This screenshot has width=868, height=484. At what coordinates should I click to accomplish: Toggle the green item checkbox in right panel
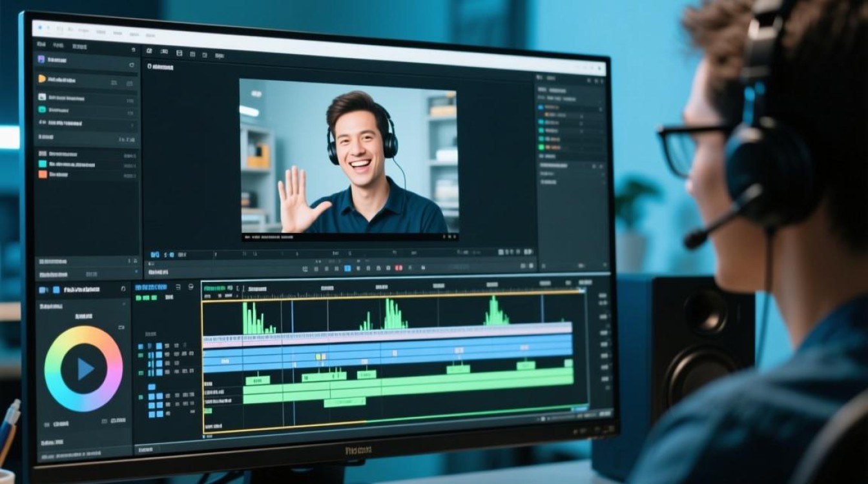pyautogui.click(x=541, y=147)
